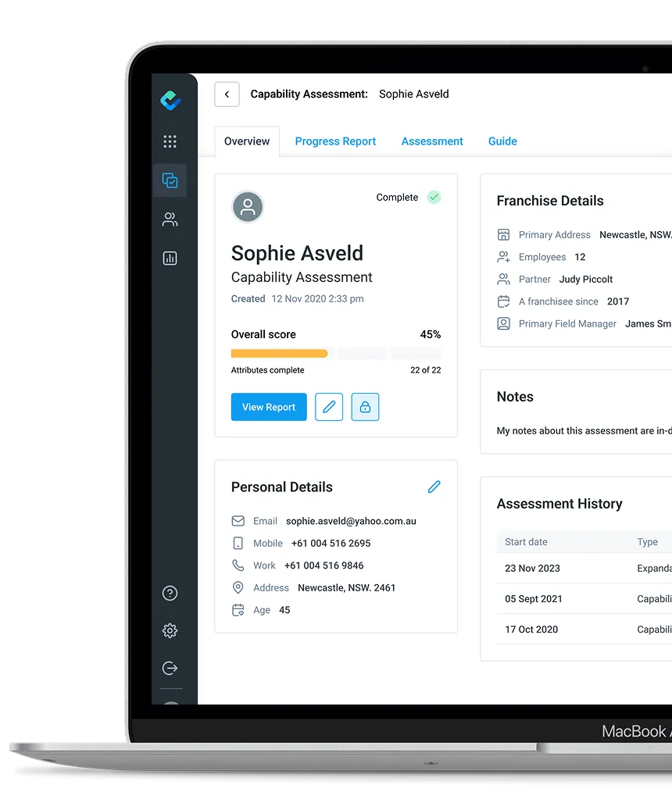Select the assessments checklist sidebar icon
The width and height of the screenshot is (672, 792).
click(170, 180)
